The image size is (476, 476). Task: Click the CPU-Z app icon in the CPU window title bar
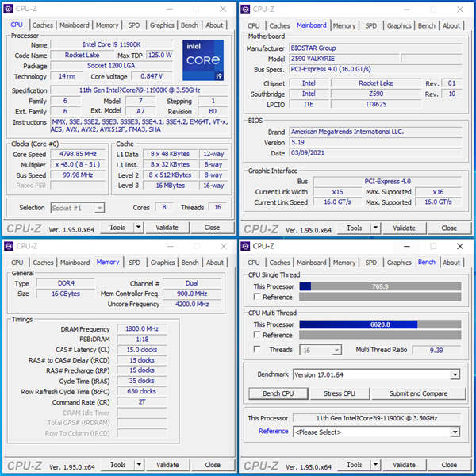(x=9, y=9)
